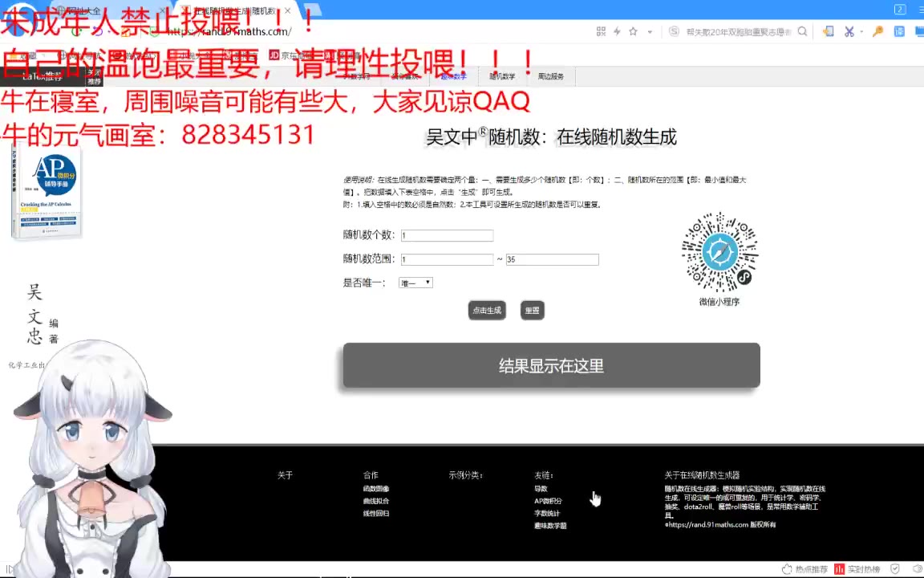Click the shield security icon in status bar
Image resolution: width=924 pixels, height=578 pixels.
tap(895, 569)
